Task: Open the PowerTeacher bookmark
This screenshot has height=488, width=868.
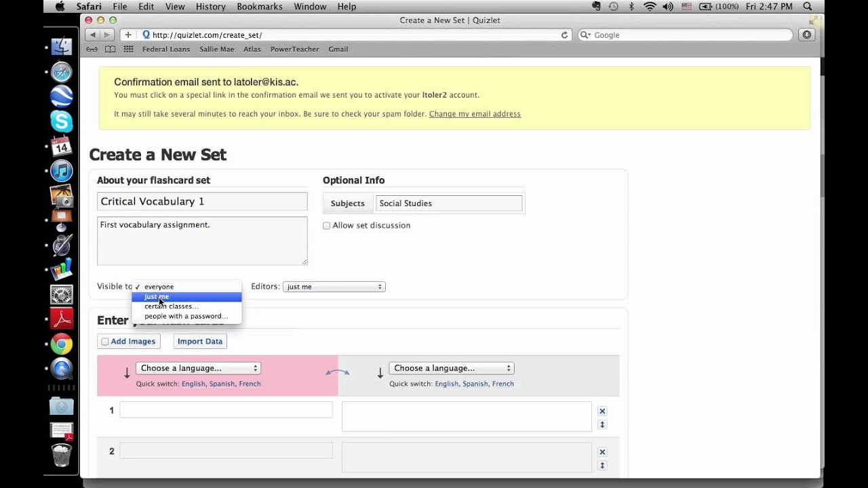Action: click(294, 49)
